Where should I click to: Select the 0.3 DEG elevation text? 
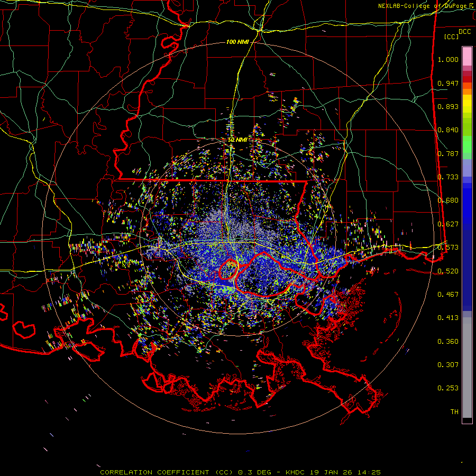click(255, 472)
